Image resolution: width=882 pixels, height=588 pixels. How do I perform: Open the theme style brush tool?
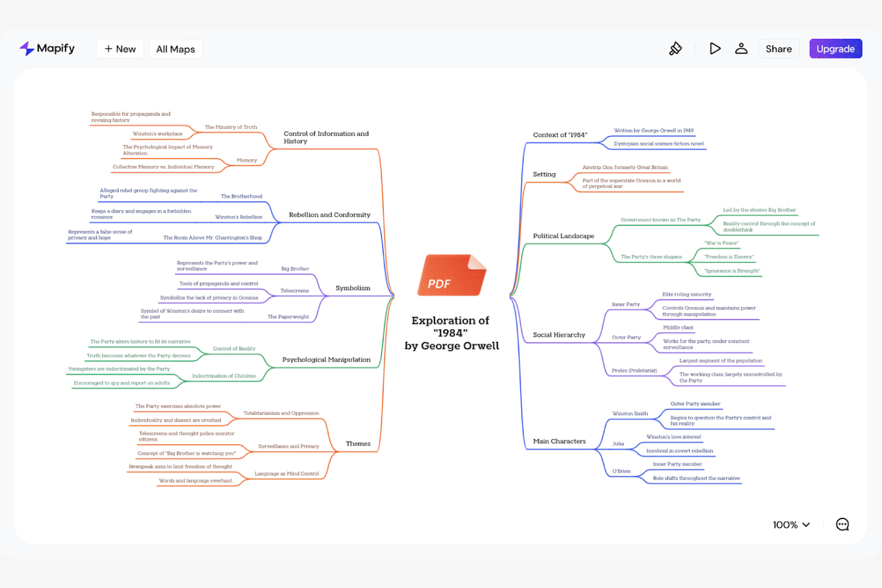[676, 48]
